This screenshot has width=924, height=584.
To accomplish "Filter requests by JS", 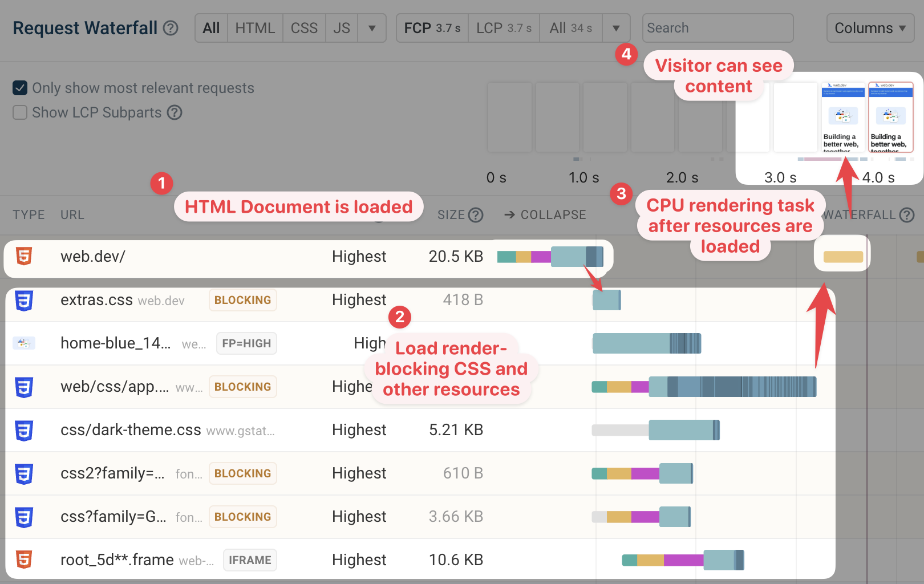I will click(342, 28).
